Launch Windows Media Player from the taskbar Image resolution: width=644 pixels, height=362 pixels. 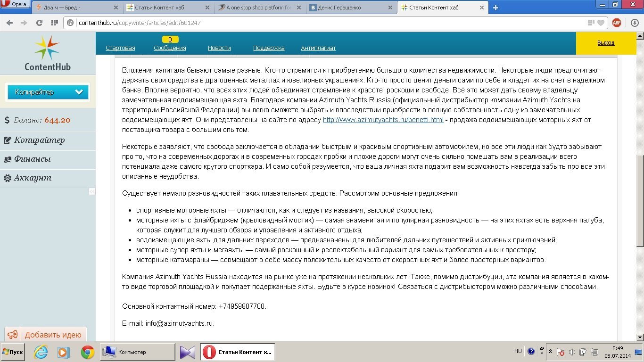coord(64,352)
